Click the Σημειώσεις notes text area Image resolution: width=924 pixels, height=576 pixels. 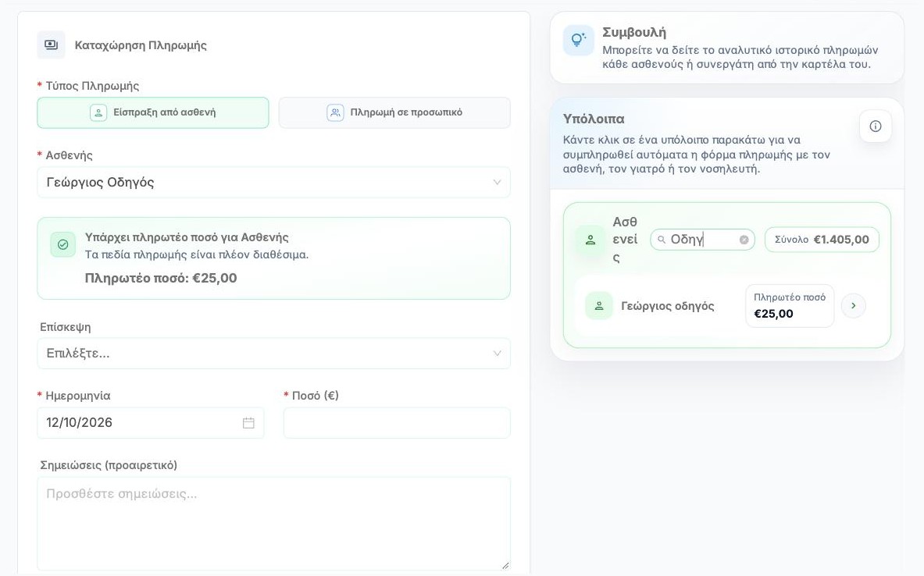tap(273, 524)
